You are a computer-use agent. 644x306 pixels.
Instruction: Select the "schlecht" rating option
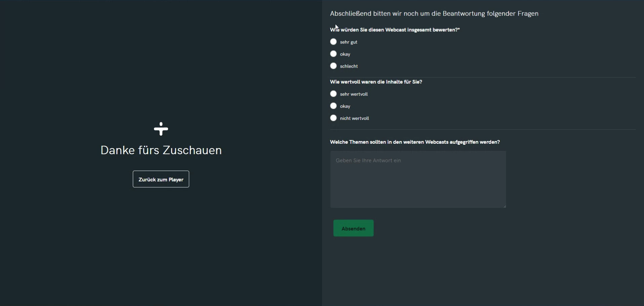click(x=333, y=66)
